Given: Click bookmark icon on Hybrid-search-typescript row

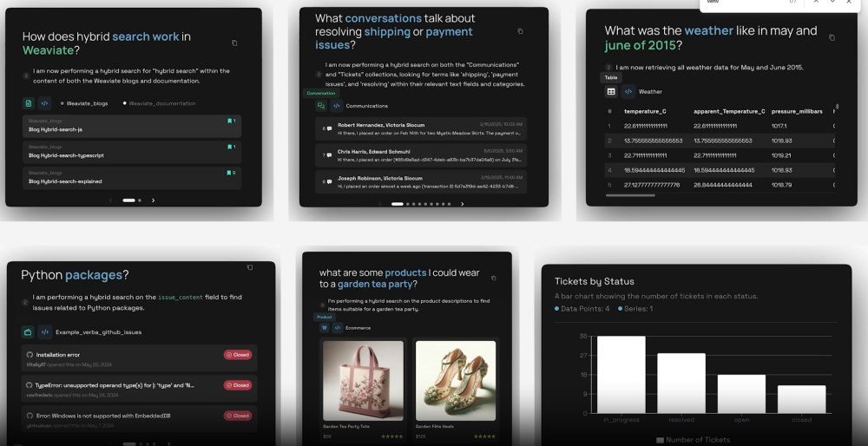Looking at the screenshot, I should pos(231,147).
